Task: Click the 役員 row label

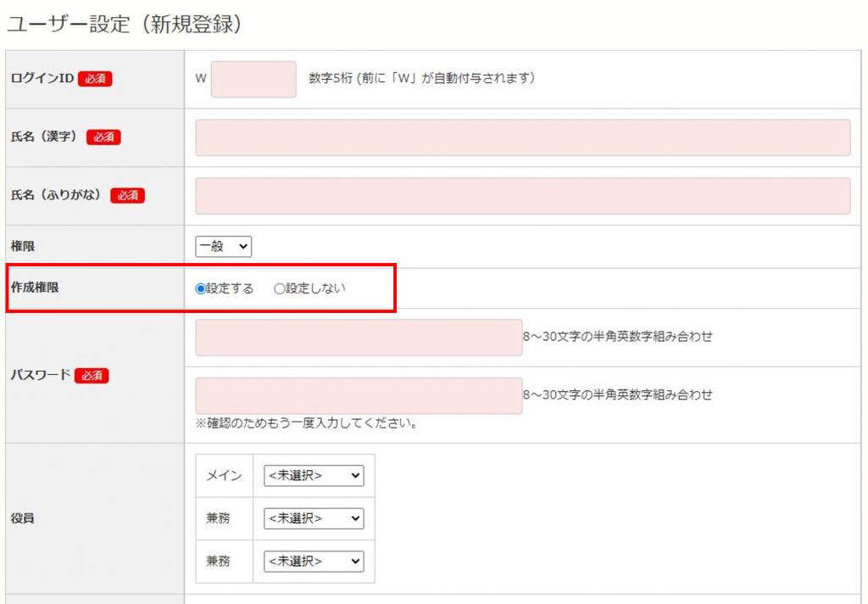Action: 23,517
